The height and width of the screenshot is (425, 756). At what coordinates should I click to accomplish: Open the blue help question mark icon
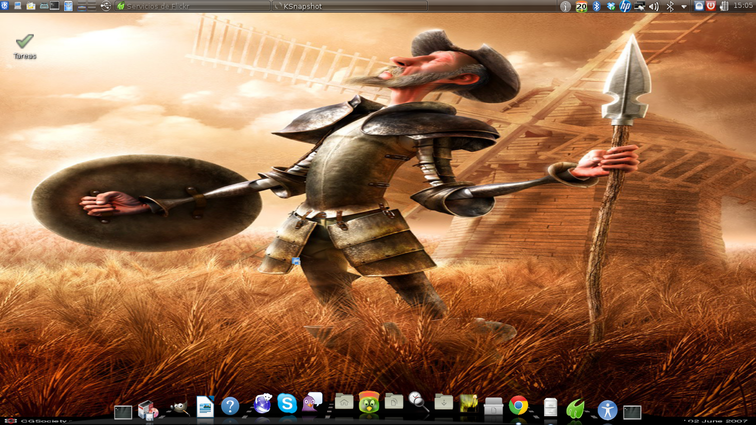tap(230, 406)
